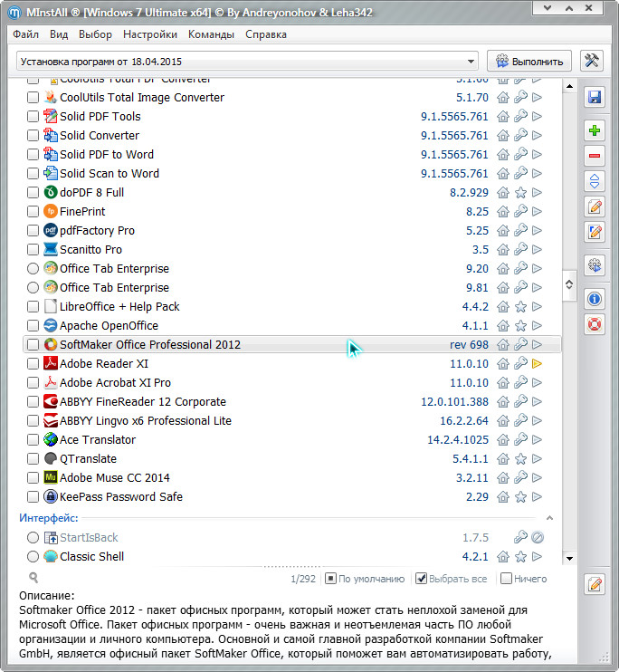Open the Настройки menu
The height and width of the screenshot is (672, 619).
[150, 34]
